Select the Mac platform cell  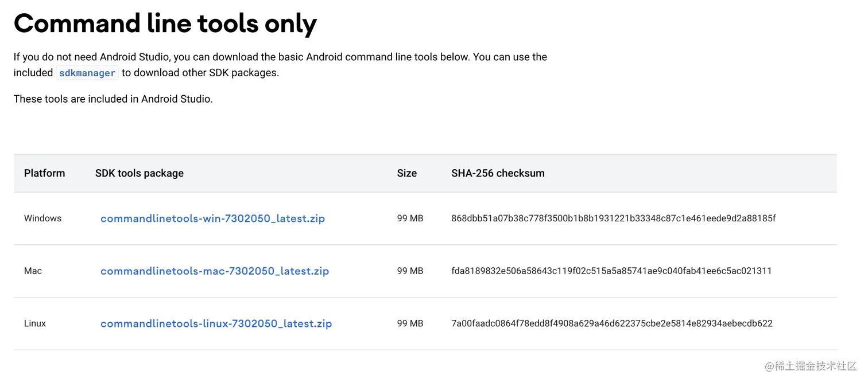click(x=33, y=271)
